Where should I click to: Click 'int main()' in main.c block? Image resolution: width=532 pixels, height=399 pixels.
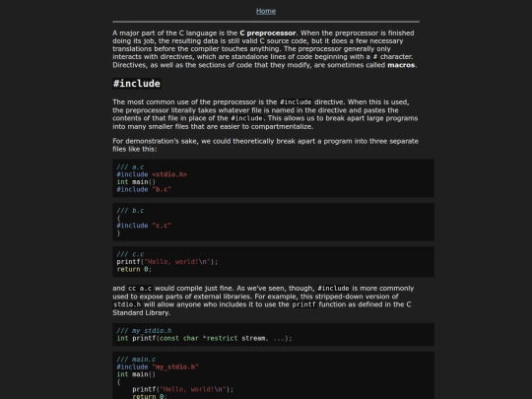tap(136, 374)
